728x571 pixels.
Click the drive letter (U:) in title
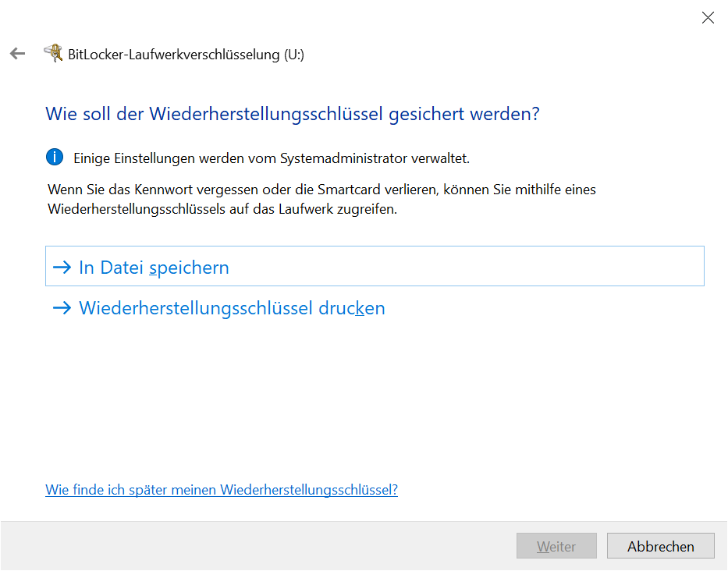click(x=293, y=55)
